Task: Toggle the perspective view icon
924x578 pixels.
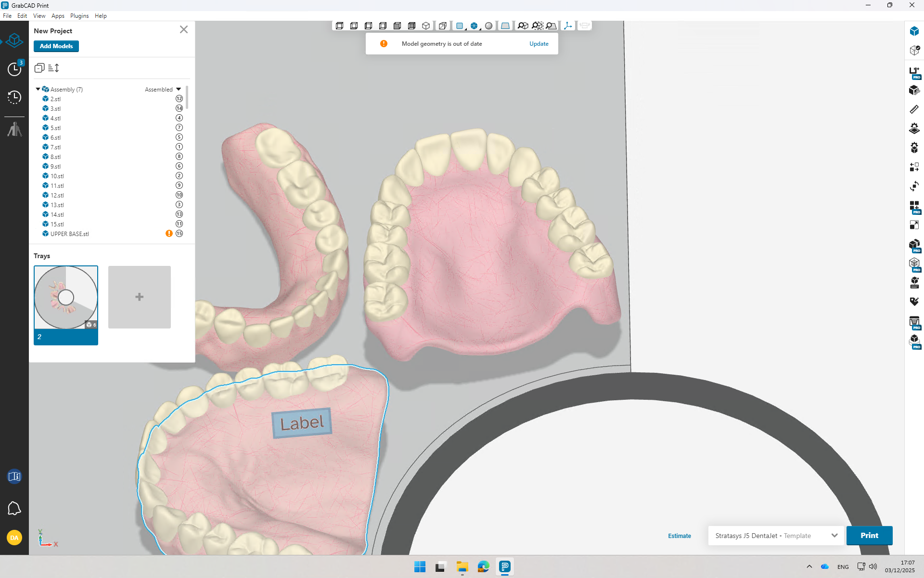Action: tap(443, 26)
